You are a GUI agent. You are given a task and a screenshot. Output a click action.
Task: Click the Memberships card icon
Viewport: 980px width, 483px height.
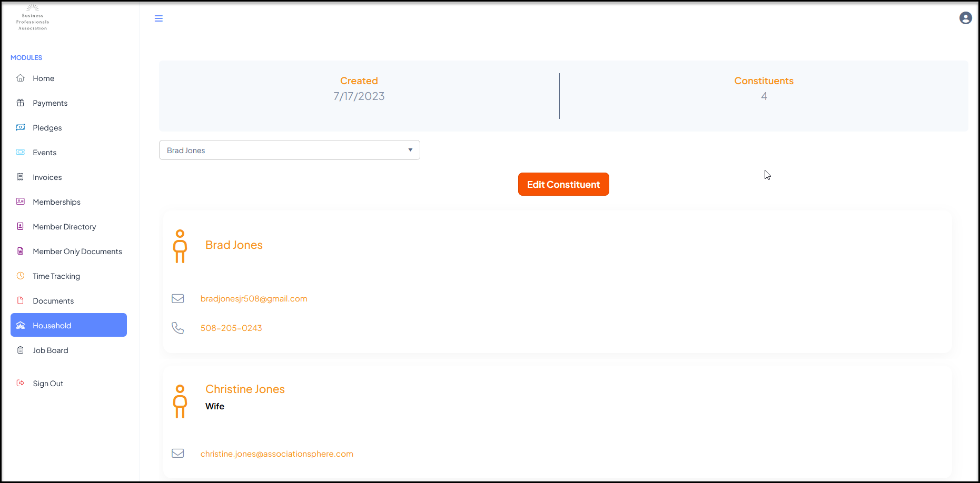[x=21, y=202]
